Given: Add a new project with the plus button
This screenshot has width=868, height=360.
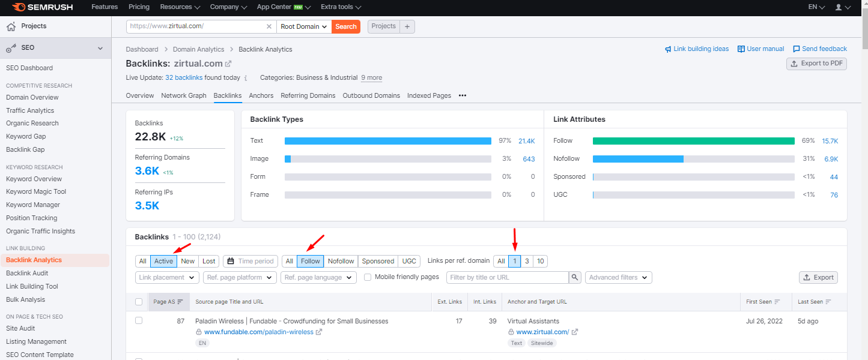Looking at the screenshot, I should [407, 26].
